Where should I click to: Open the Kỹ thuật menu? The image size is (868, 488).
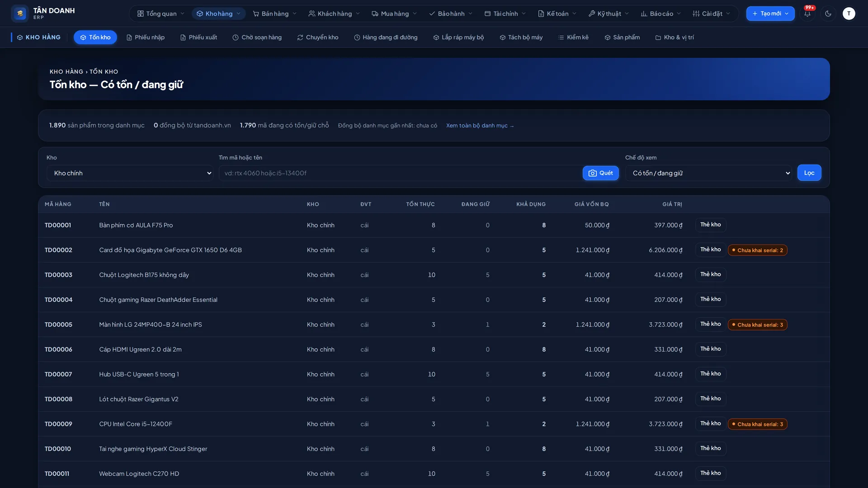click(x=609, y=14)
